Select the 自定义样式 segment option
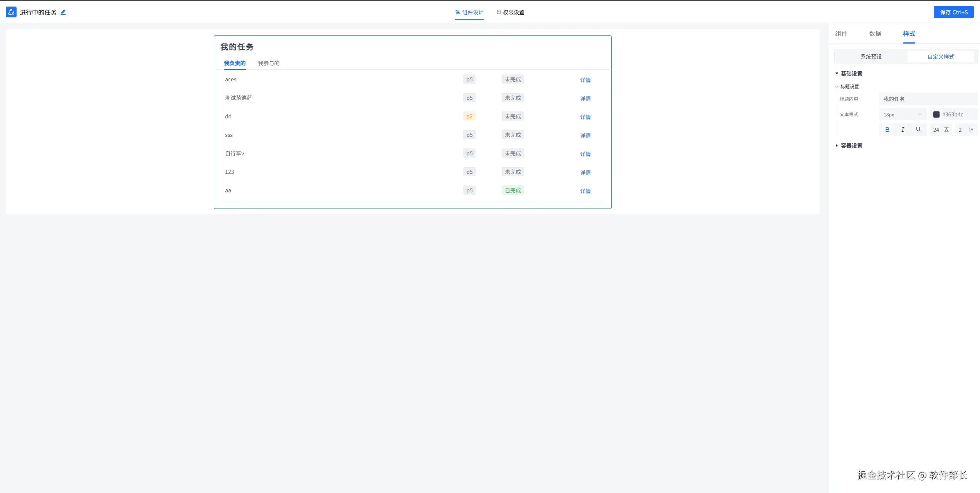This screenshot has height=493, width=980. point(941,57)
